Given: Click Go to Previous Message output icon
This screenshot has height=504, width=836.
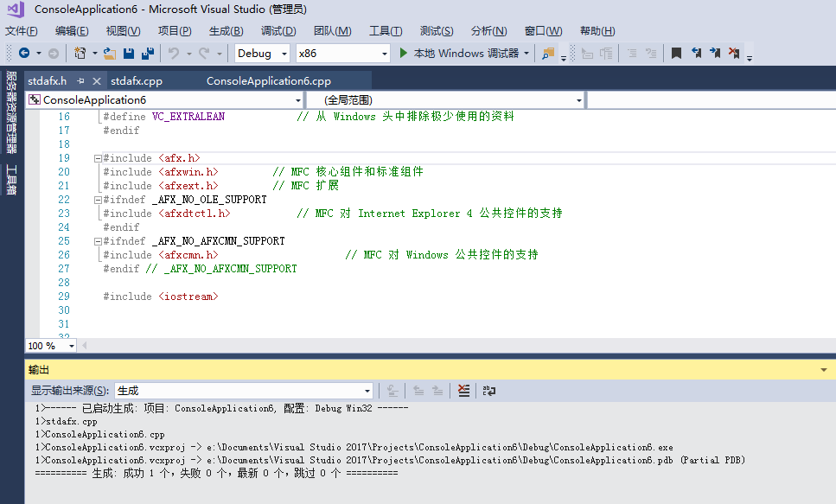Looking at the screenshot, I should tap(418, 391).
